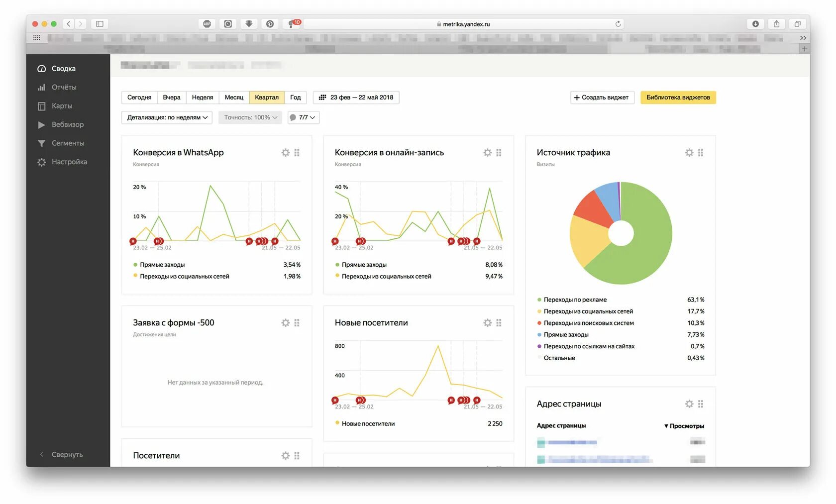Open settings gear of Посетители widget
Viewport: 836px width, 504px height.
286,456
